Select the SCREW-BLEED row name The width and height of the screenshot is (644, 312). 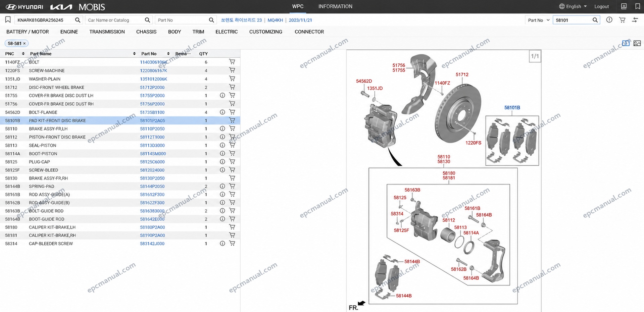coord(43,170)
